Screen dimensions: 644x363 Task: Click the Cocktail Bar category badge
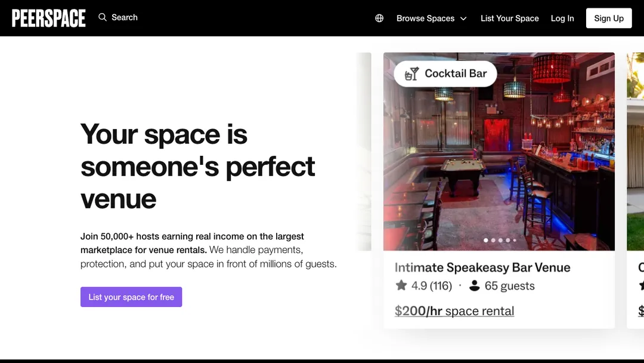coord(445,73)
